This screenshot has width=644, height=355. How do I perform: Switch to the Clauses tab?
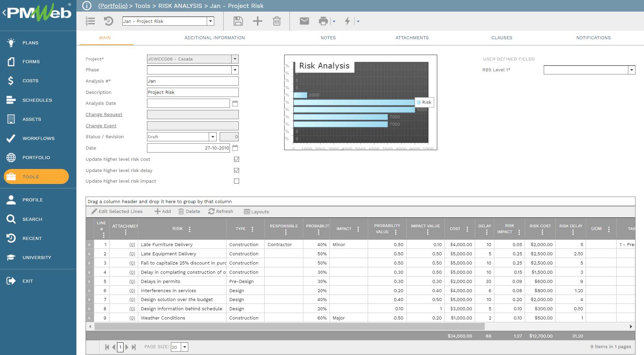point(502,38)
